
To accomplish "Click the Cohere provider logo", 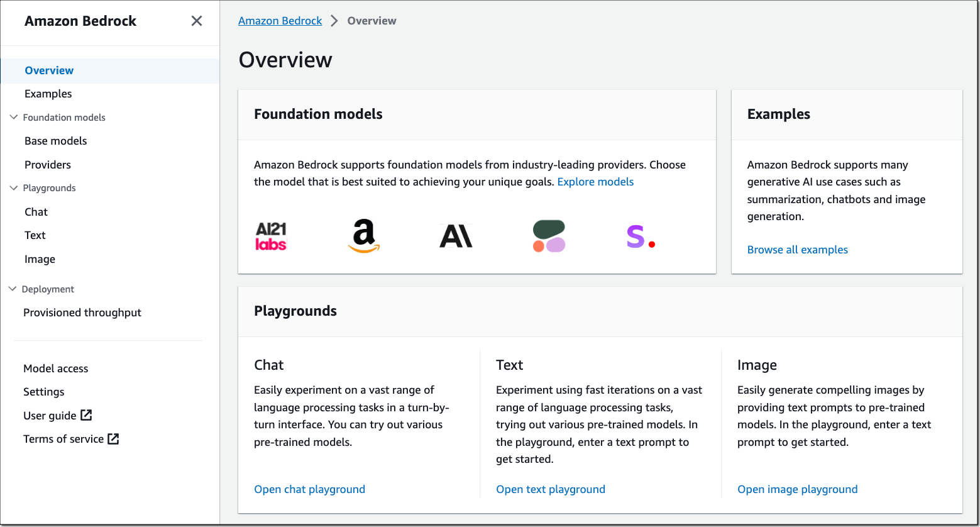I will tap(549, 236).
